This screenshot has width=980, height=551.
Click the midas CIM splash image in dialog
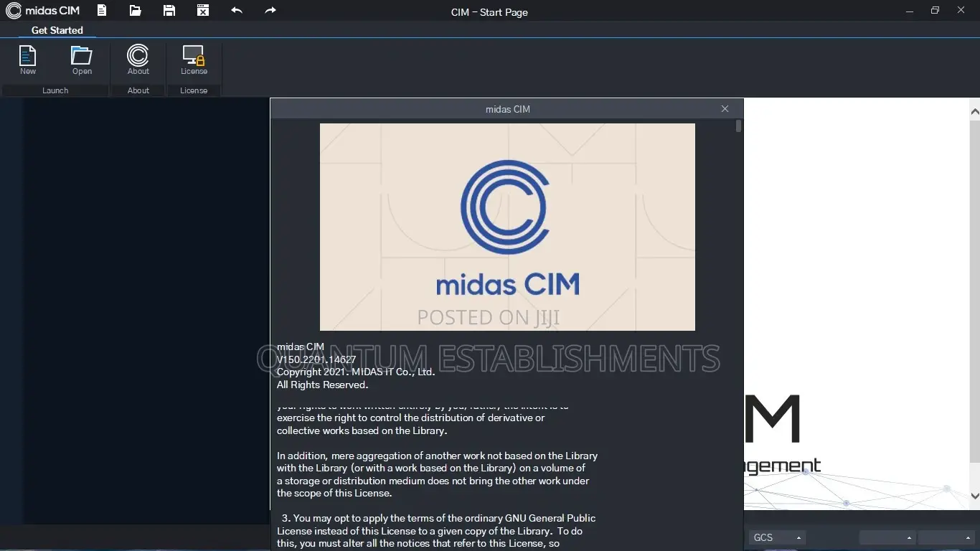coord(507,227)
